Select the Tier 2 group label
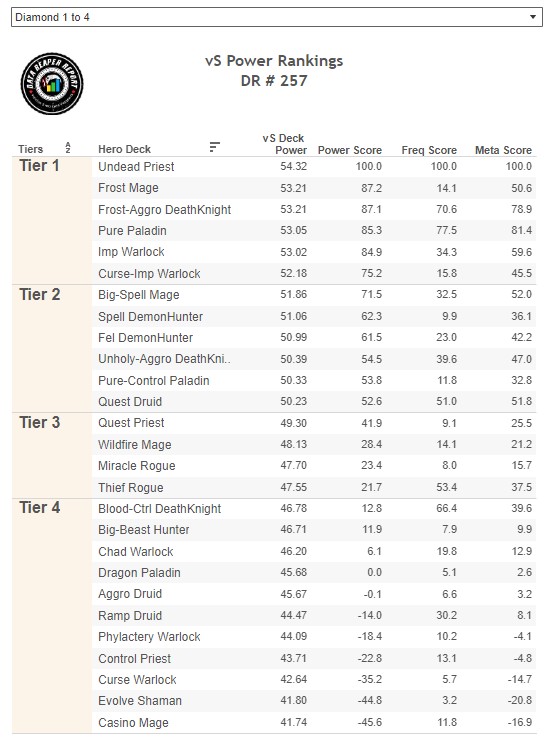 tap(40, 294)
